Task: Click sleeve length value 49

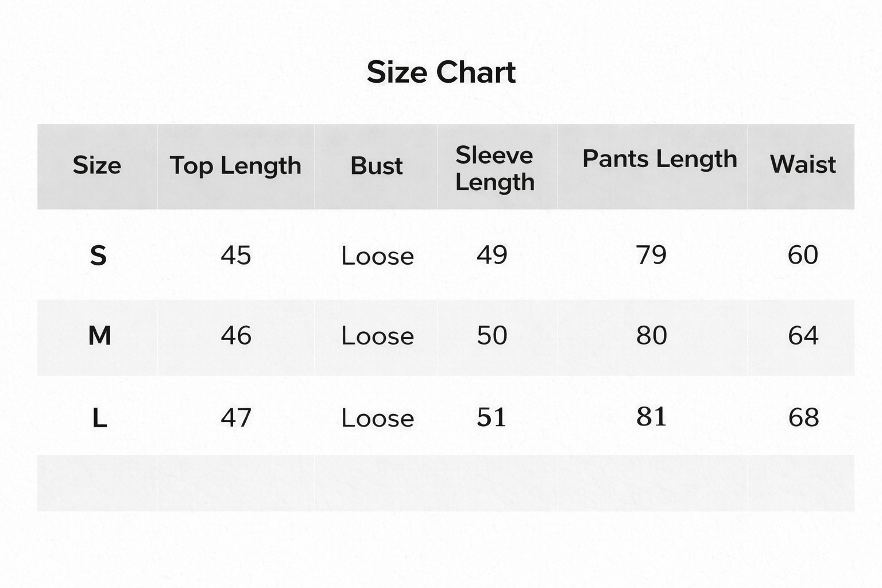Action: click(492, 254)
